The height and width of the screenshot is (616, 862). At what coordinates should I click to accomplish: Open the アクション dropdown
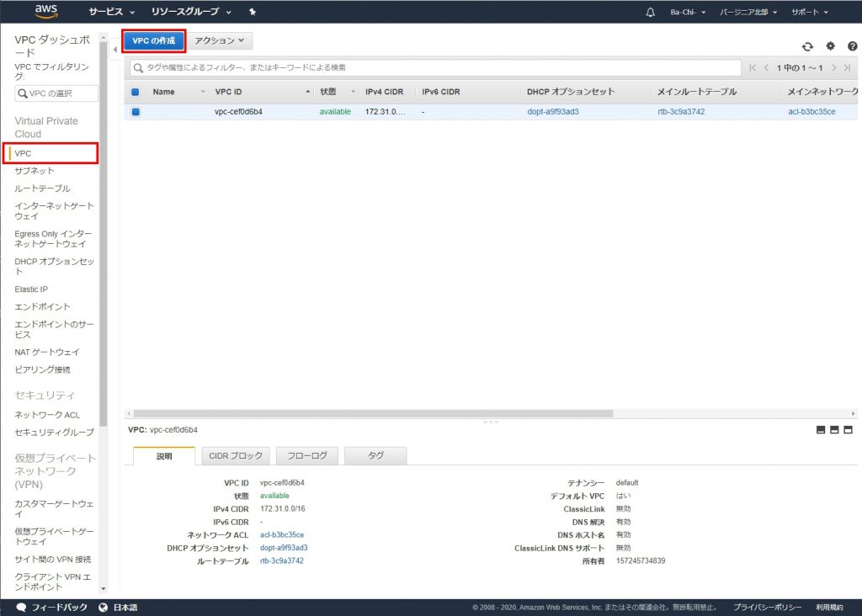pyautogui.click(x=220, y=40)
